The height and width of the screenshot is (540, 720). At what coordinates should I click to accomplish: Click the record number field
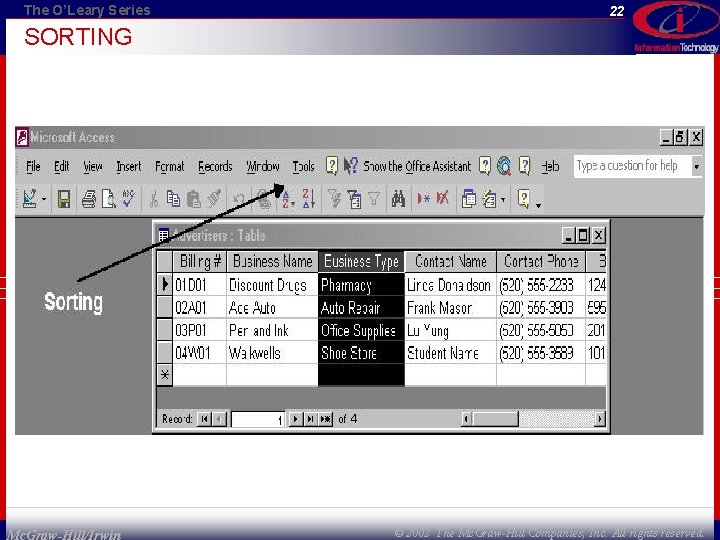pos(258,419)
